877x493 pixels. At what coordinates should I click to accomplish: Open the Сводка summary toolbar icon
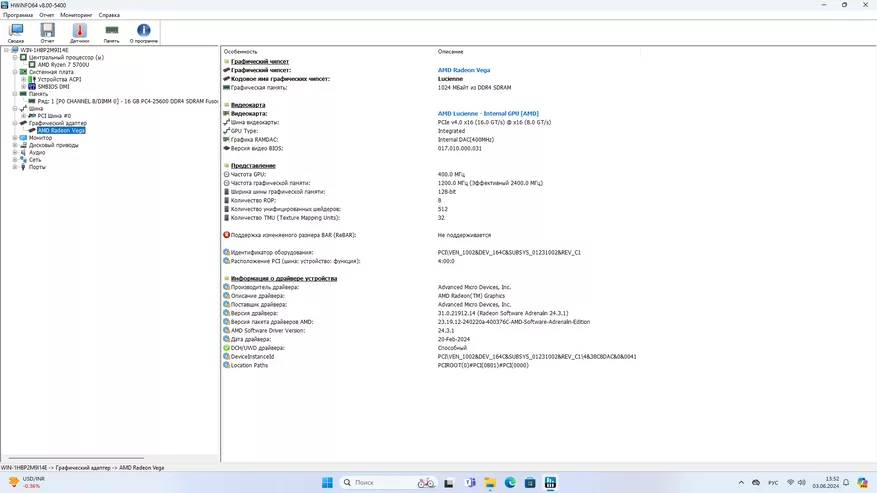[16, 33]
